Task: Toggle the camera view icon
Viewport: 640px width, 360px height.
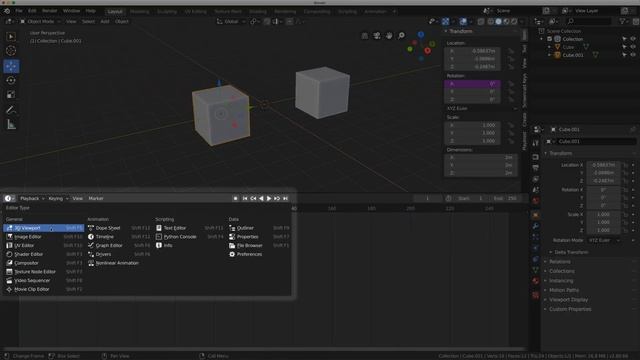Action: point(377,36)
